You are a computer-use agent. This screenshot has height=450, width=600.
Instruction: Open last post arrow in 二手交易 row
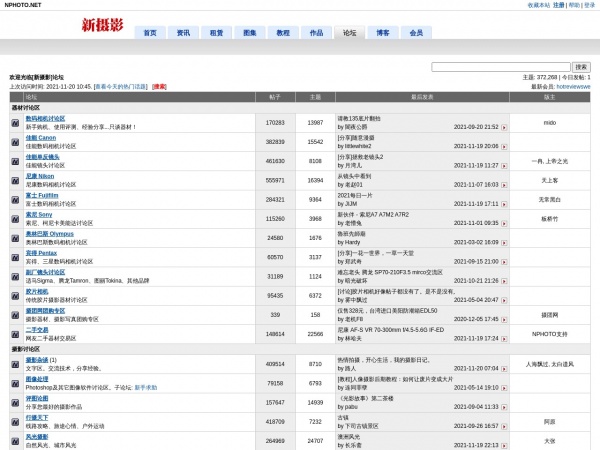(504, 339)
